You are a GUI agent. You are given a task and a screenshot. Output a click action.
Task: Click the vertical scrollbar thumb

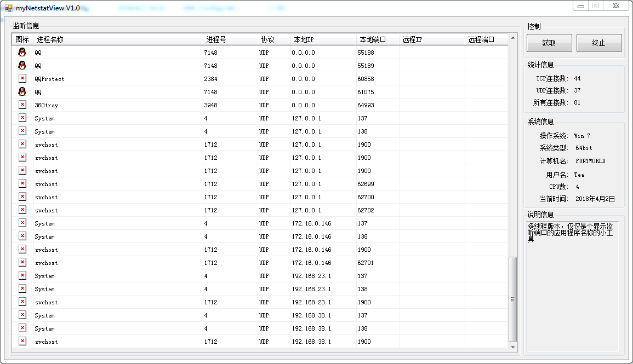[x=512, y=299]
